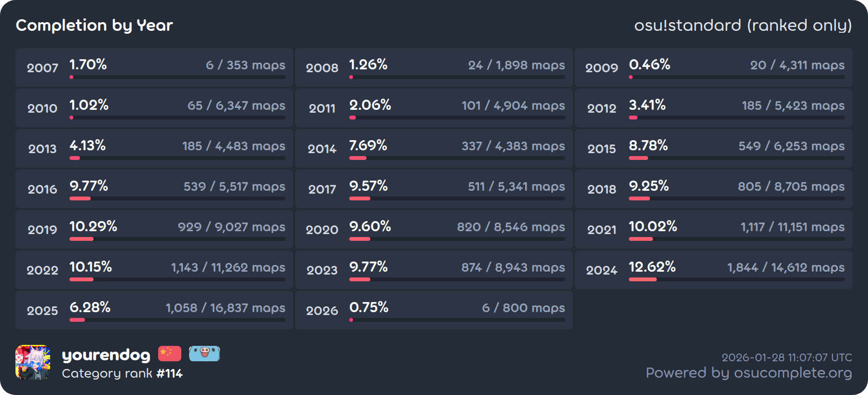This screenshot has height=395, width=868.
Task: Click the osu!standard (ranked only) label
Action: (x=743, y=25)
